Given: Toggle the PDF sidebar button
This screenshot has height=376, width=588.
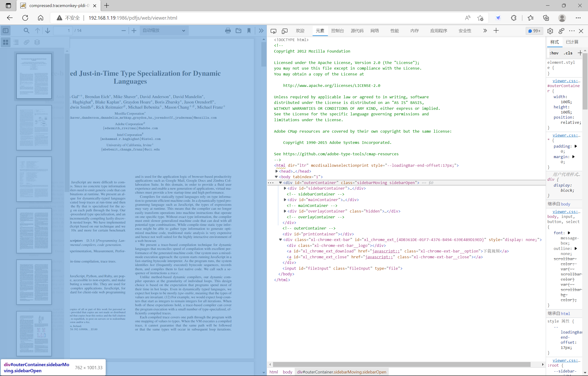Looking at the screenshot, I should [6, 31].
